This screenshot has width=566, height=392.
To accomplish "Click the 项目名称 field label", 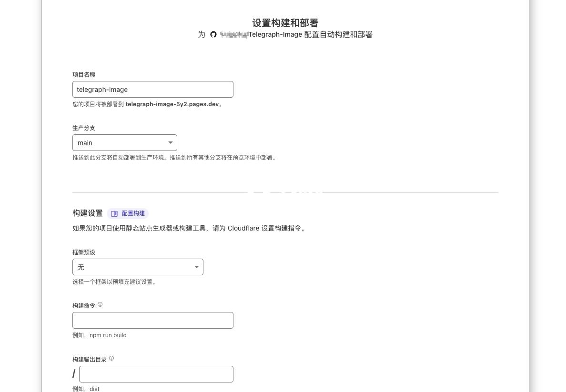I will (84, 75).
